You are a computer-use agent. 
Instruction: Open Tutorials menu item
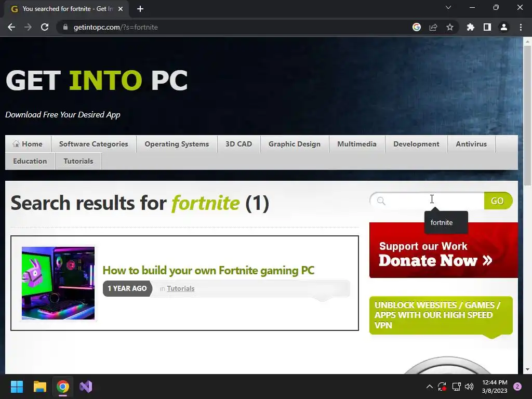(x=78, y=161)
